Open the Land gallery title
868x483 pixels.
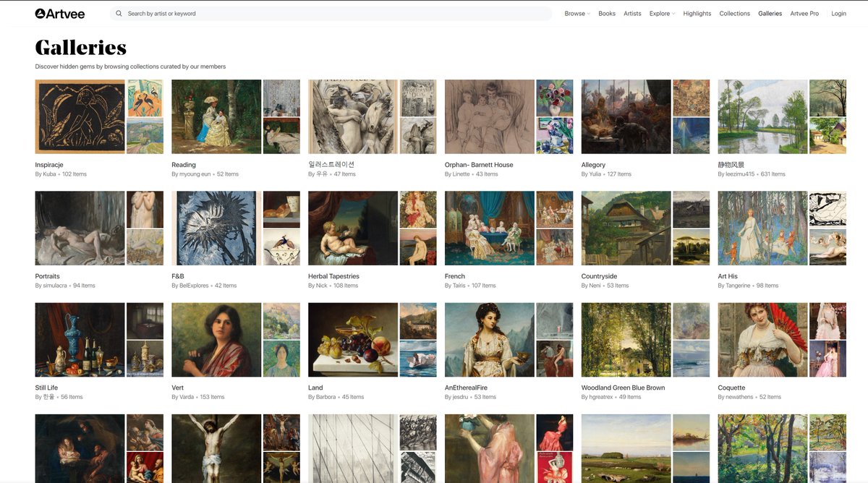pos(315,388)
